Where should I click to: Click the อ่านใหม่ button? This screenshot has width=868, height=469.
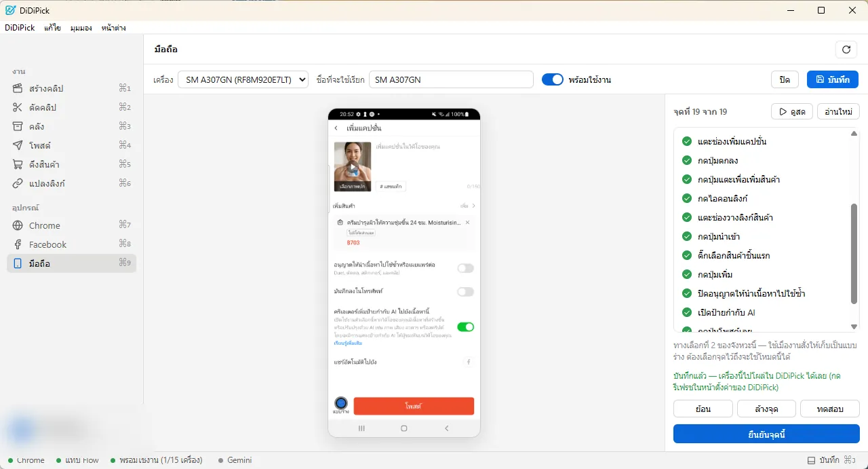point(839,111)
